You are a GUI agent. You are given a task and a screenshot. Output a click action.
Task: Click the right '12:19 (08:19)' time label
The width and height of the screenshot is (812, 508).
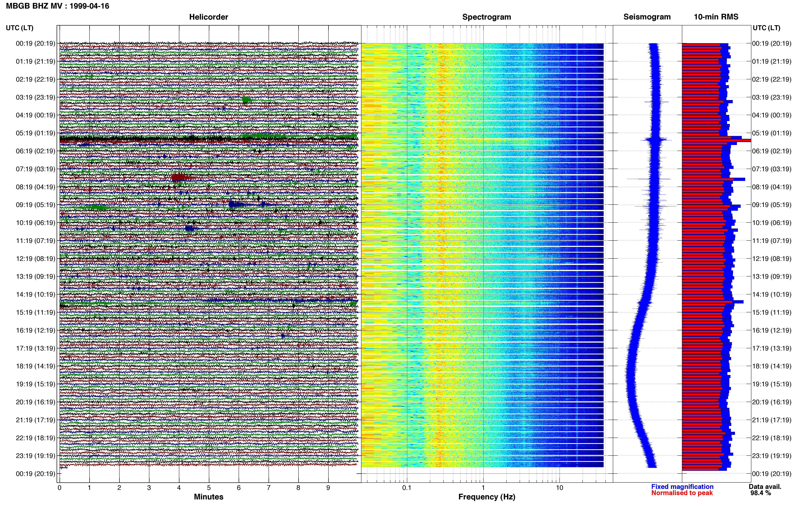click(771, 259)
